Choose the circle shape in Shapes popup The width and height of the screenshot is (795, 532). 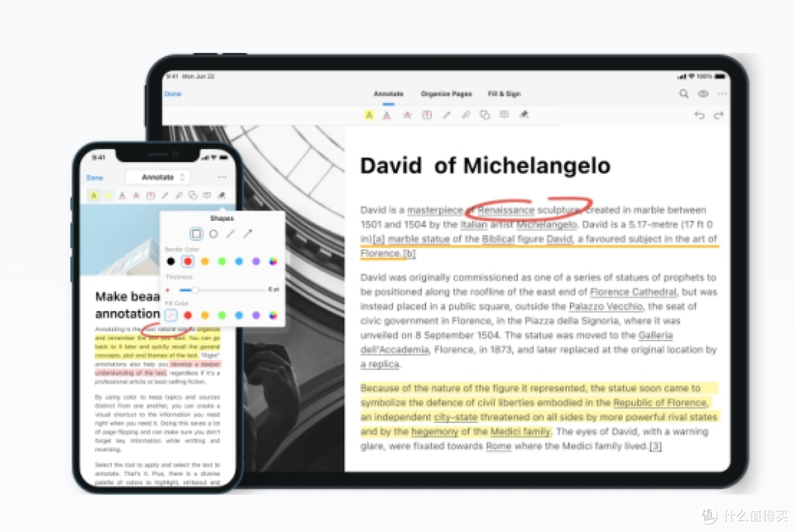tap(213, 233)
